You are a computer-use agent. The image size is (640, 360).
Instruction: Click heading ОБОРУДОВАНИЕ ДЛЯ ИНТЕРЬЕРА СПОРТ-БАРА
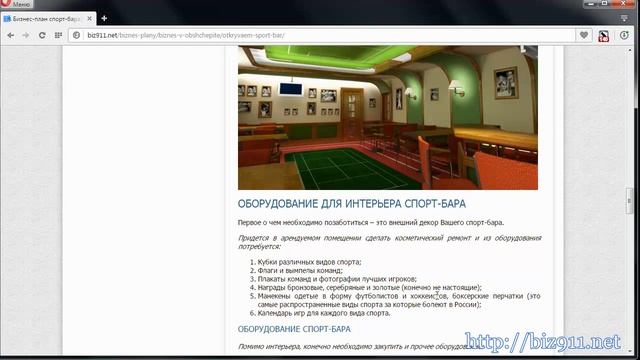(352, 204)
